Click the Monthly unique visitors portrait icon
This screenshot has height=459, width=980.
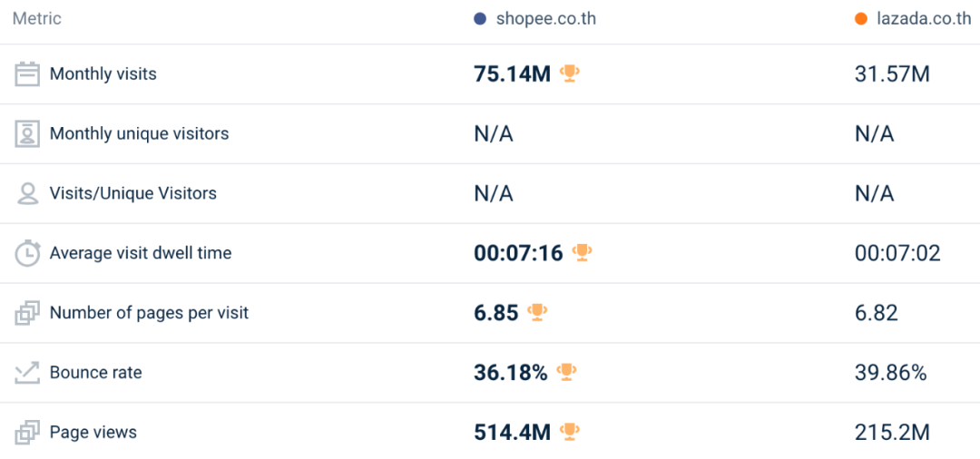click(x=28, y=134)
